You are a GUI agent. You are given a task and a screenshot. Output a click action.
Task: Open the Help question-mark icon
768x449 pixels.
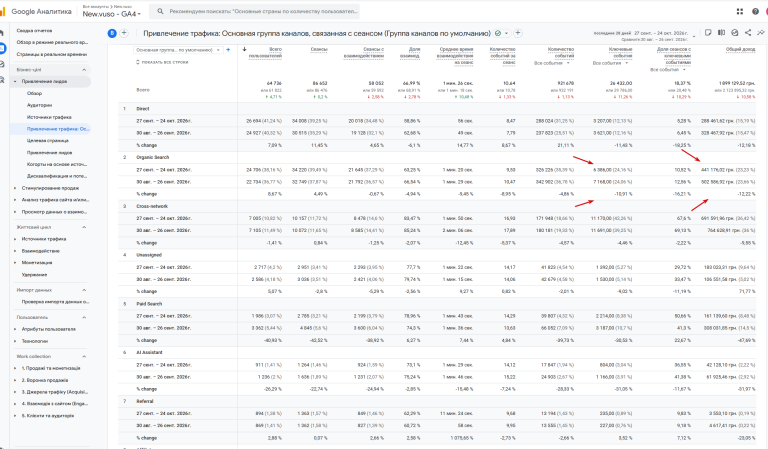[x=755, y=11]
